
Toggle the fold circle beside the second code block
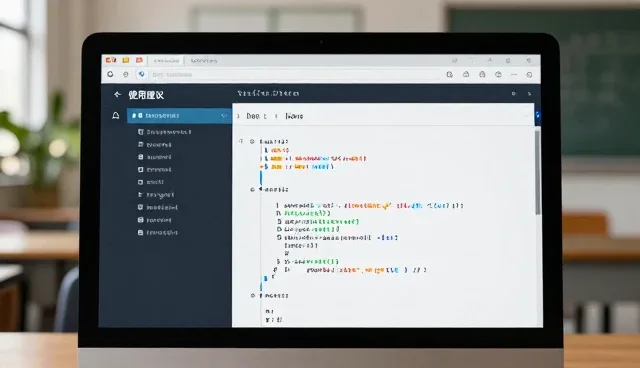[252, 189]
